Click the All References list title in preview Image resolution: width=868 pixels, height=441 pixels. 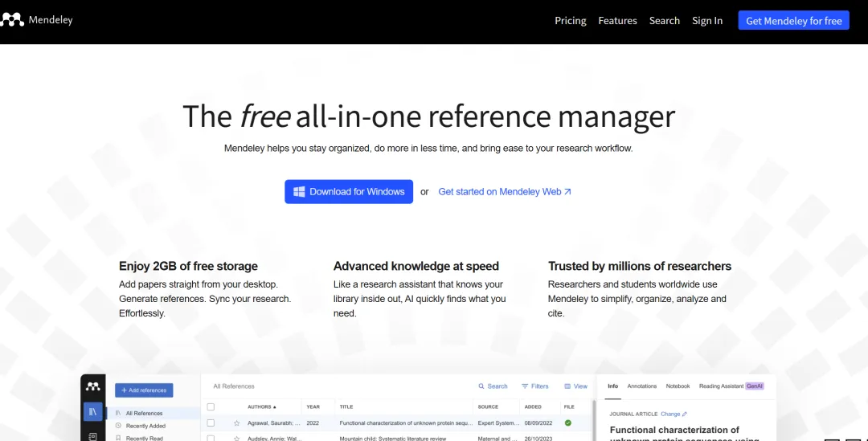pyautogui.click(x=234, y=386)
